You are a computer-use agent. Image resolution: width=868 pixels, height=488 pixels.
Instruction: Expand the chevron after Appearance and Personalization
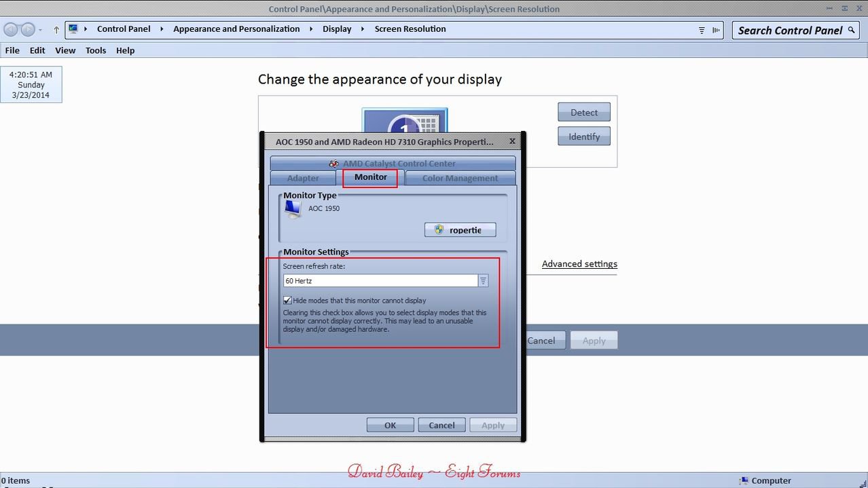(x=312, y=29)
